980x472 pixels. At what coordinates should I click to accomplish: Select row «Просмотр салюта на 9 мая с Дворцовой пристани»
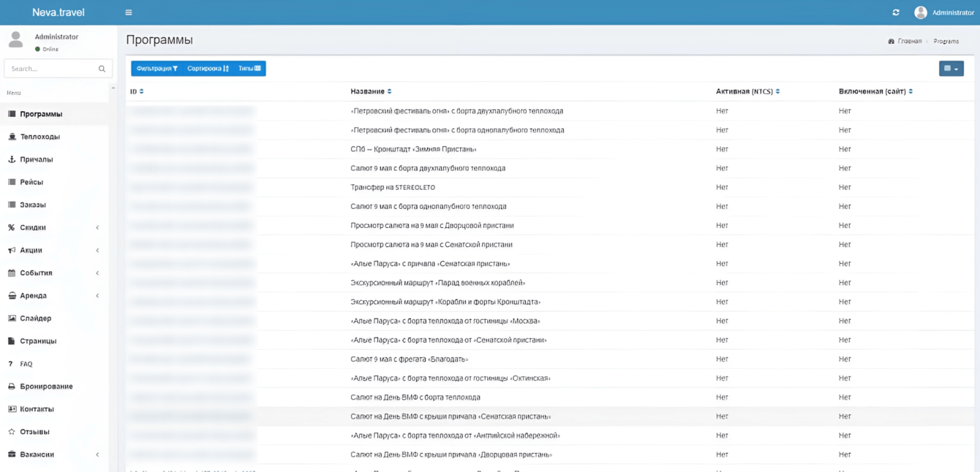(x=549, y=225)
